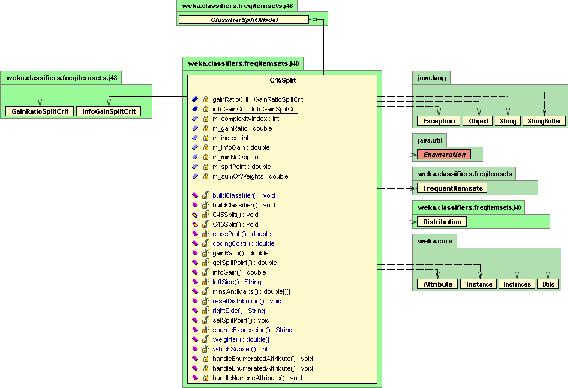
Task: Click the java.lang package tab
Action: click(x=431, y=78)
